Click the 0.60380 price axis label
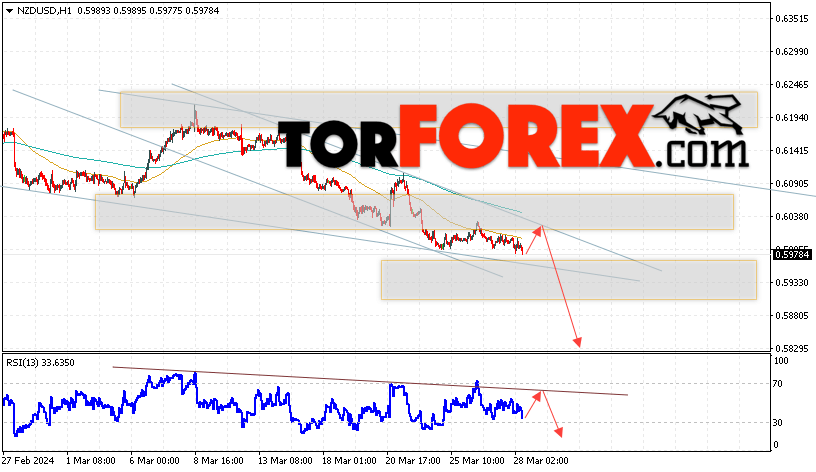This screenshot has height=472, width=816. pyautogui.click(x=792, y=216)
